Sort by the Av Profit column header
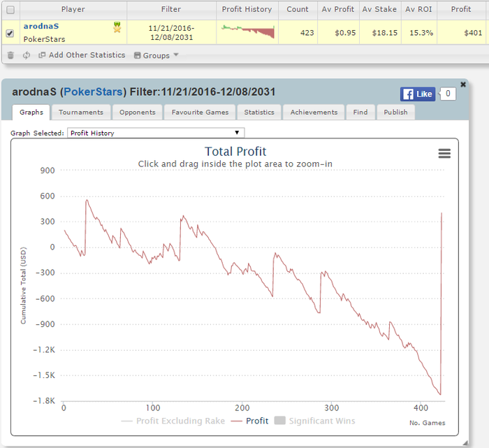The width and height of the screenshot is (489, 448). (338, 9)
